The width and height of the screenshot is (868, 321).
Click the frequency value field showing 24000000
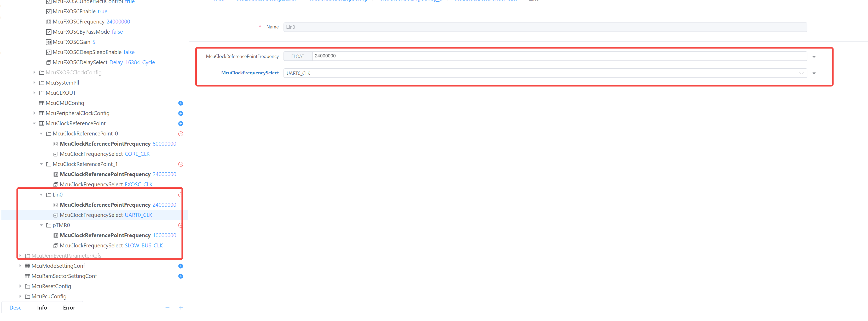[559, 56]
